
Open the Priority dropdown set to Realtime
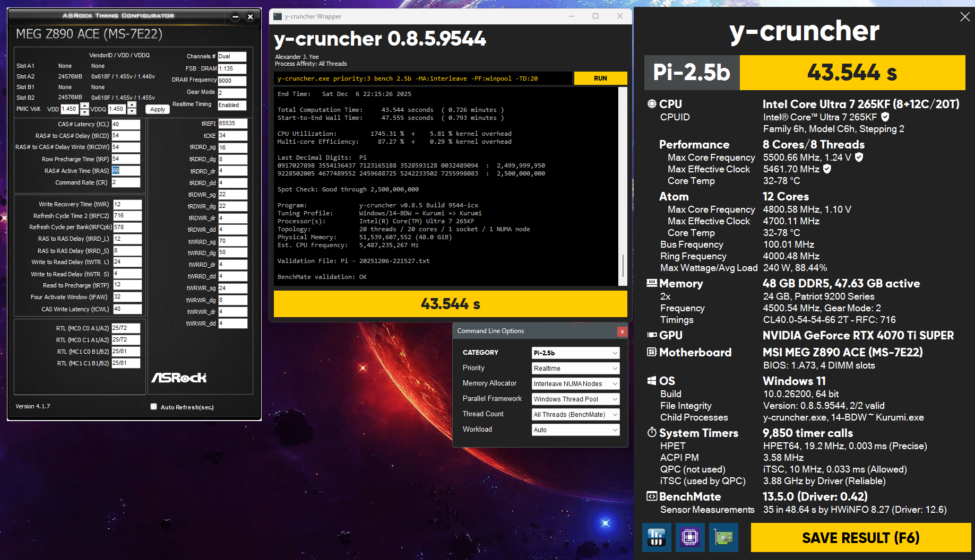point(576,368)
